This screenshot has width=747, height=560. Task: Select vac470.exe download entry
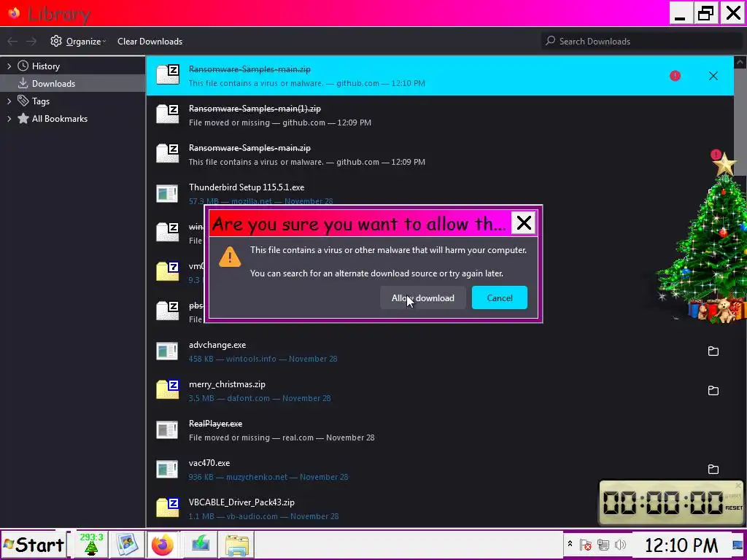click(440, 470)
